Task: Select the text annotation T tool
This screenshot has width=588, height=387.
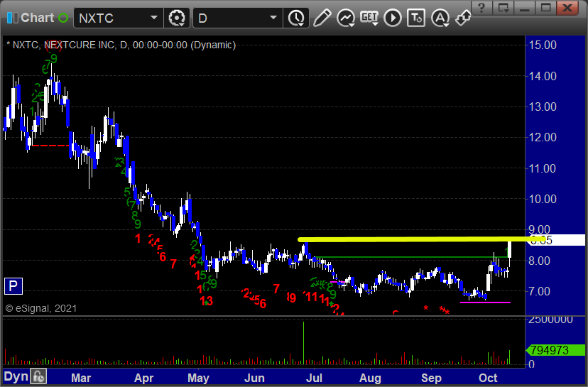Action: (416, 18)
